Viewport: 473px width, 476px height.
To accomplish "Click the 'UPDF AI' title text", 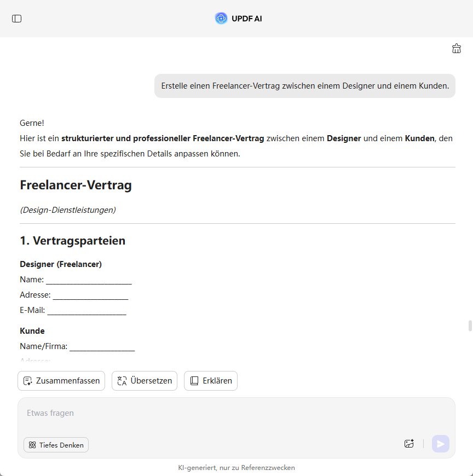I will tap(247, 19).
